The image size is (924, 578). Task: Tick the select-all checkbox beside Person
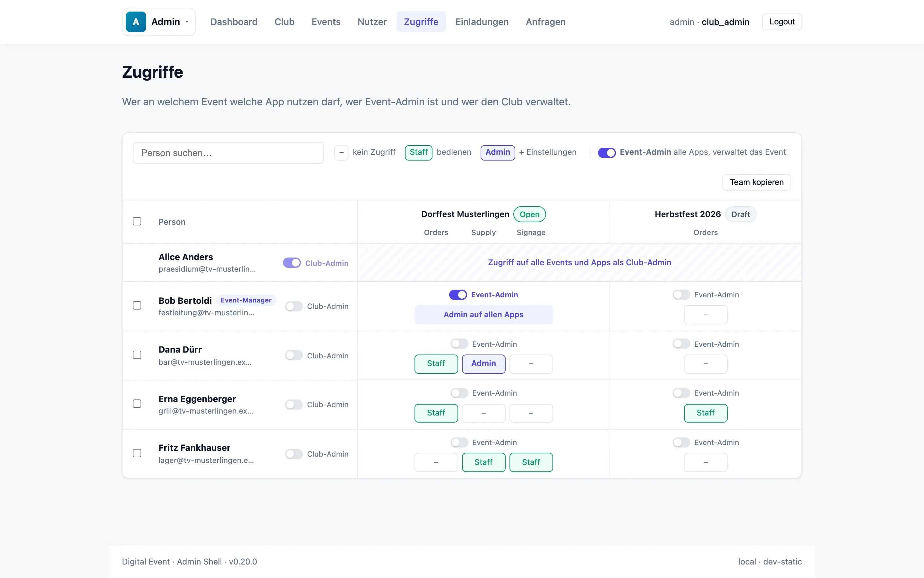point(137,221)
